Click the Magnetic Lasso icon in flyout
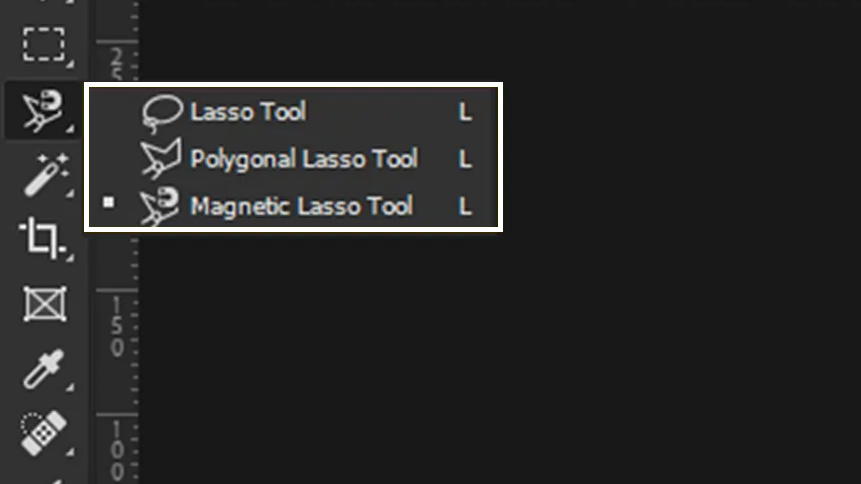Viewport: 861px width, 484px height. (159, 206)
